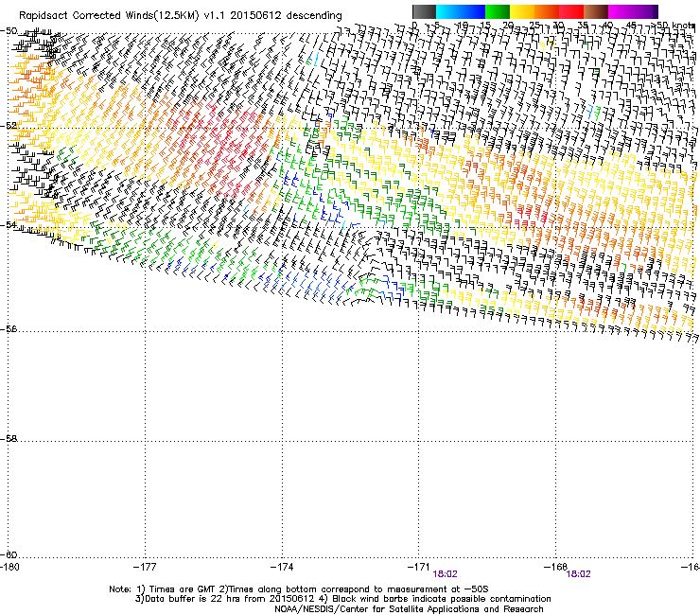Viewport: 700px width, 615px height.
Task: Click the -60 latitude axis label
Action: tap(9, 555)
